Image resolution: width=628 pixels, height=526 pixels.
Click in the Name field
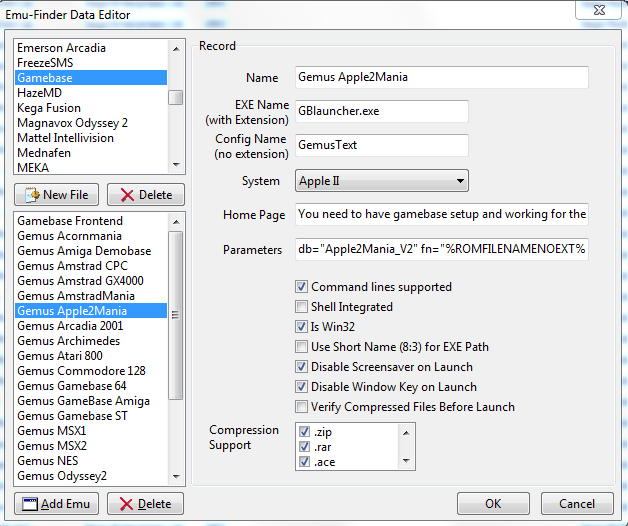click(442, 77)
